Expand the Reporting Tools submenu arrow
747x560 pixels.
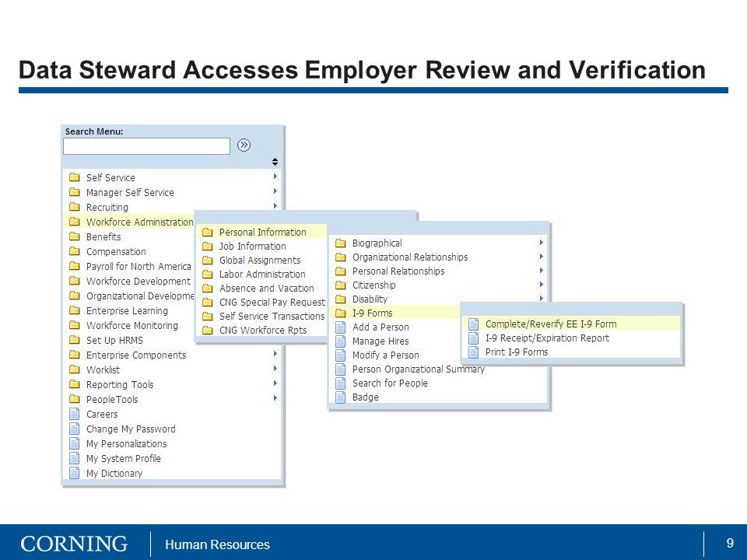[x=275, y=383]
